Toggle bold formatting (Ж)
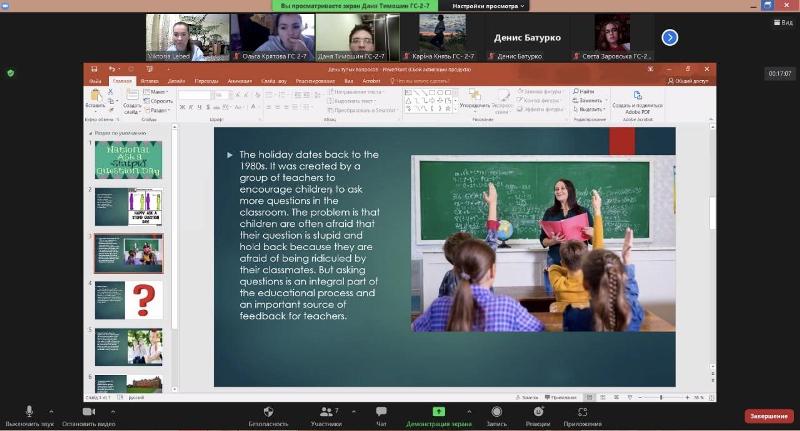Screen dimensions: 800x431 pos(182,107)
